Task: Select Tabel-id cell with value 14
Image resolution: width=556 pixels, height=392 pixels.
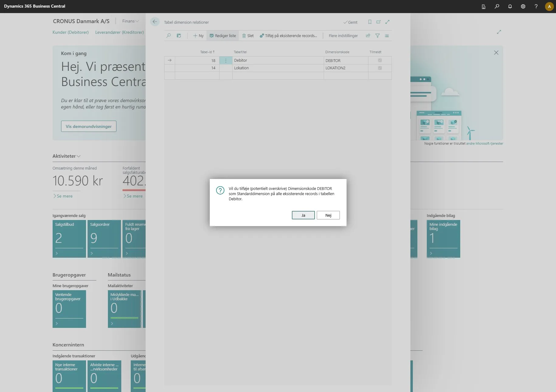Action: pos(197,68)
